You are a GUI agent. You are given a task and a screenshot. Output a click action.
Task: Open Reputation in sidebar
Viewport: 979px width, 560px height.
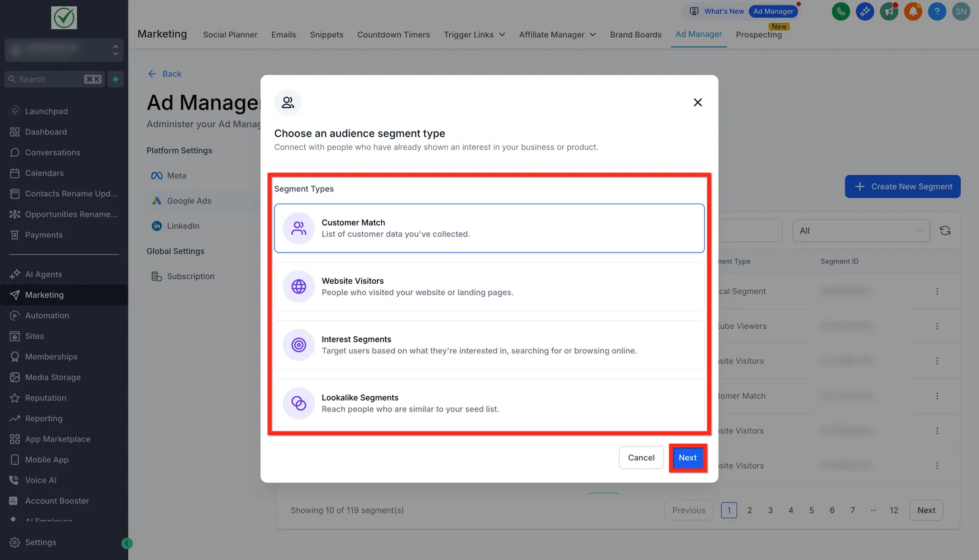[45, 398]
